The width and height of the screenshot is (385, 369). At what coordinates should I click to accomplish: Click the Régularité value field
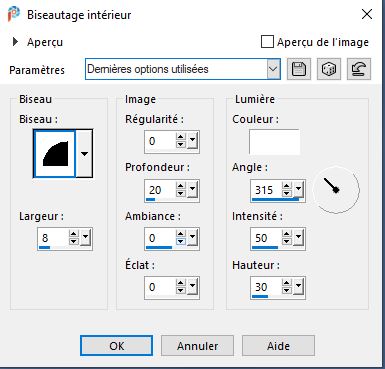160,141
